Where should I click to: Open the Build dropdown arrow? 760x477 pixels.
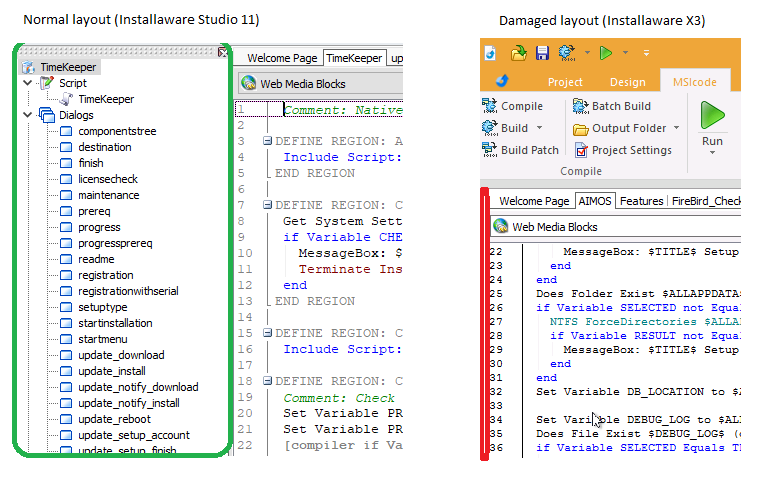click(539, 128)
